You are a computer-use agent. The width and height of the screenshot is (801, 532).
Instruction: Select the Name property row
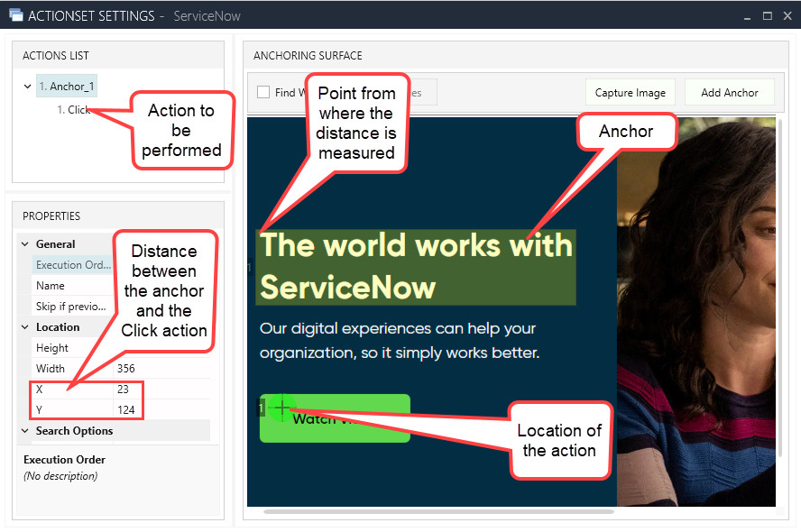[x=72, y=286]
